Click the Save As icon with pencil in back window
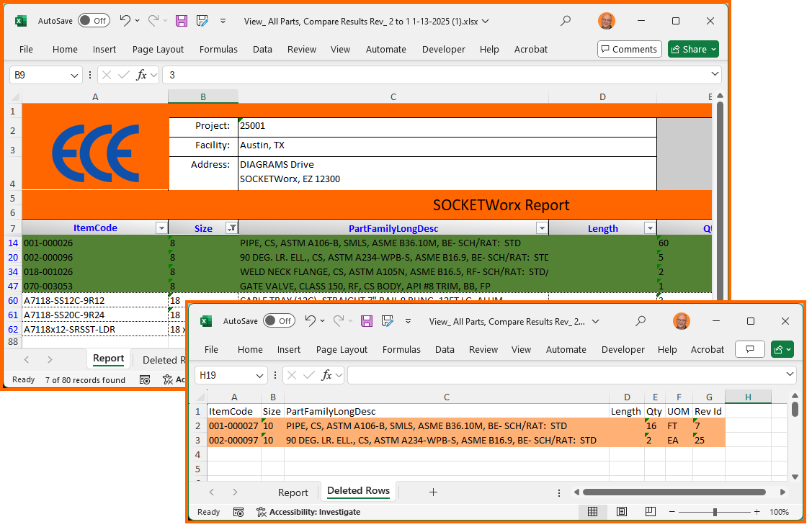 (x=202, y=21)
